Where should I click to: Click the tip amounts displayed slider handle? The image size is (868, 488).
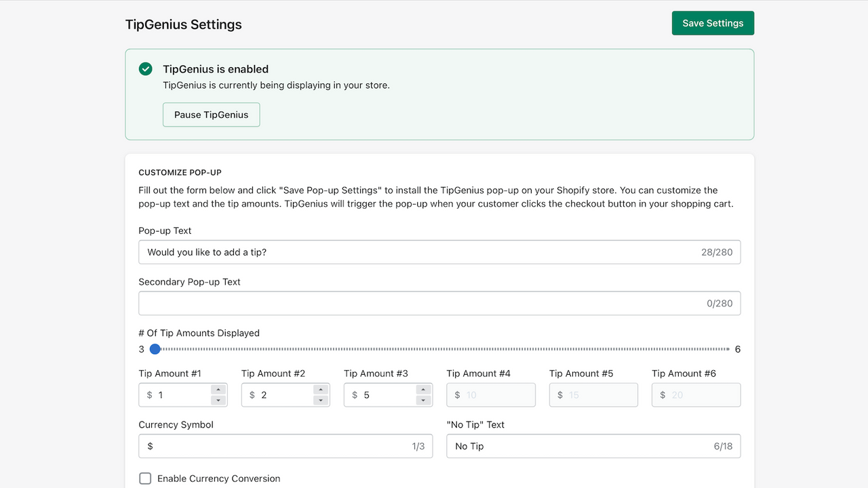pyautogui.click(x=155, y=348)
